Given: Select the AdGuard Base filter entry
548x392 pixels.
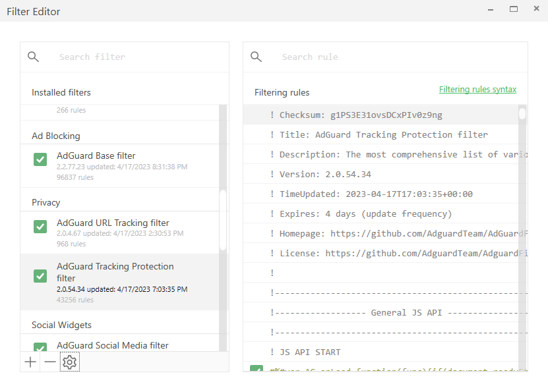Looking at the screenshot, I should [119, 166].
